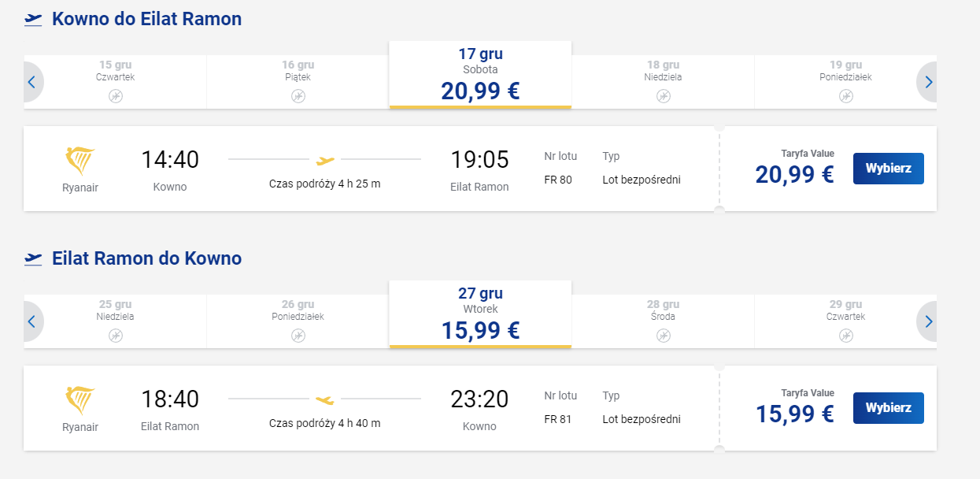Screen dimensions: 980x479
Task: Select the 16 gru Piątek date
Action: click(x=298, y=82)
